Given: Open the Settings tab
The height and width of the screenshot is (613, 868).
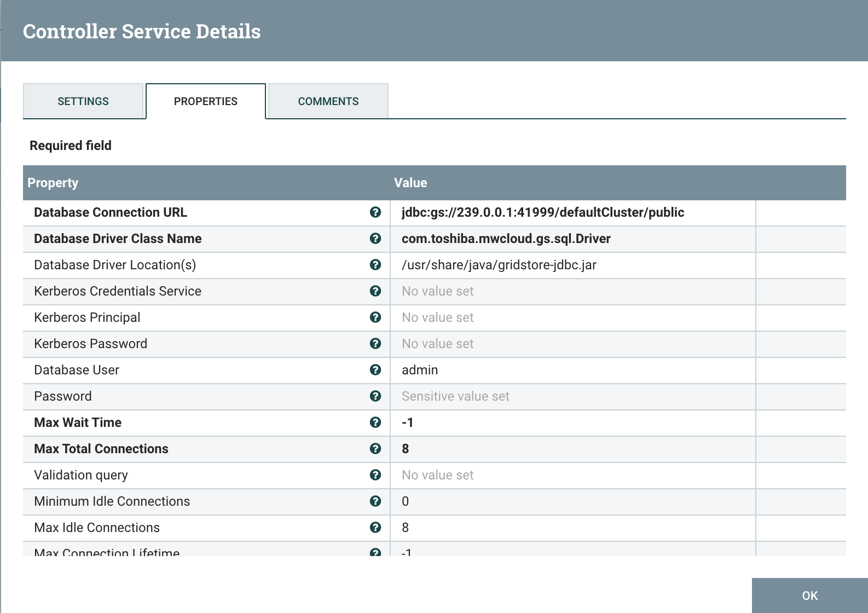Looking at the screenshot, I should [83, 101].
